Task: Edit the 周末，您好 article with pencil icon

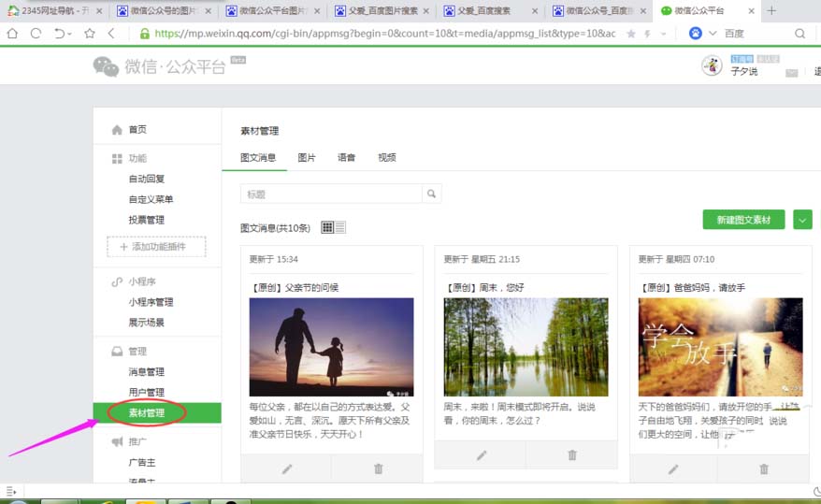Action: pos(482,455)
